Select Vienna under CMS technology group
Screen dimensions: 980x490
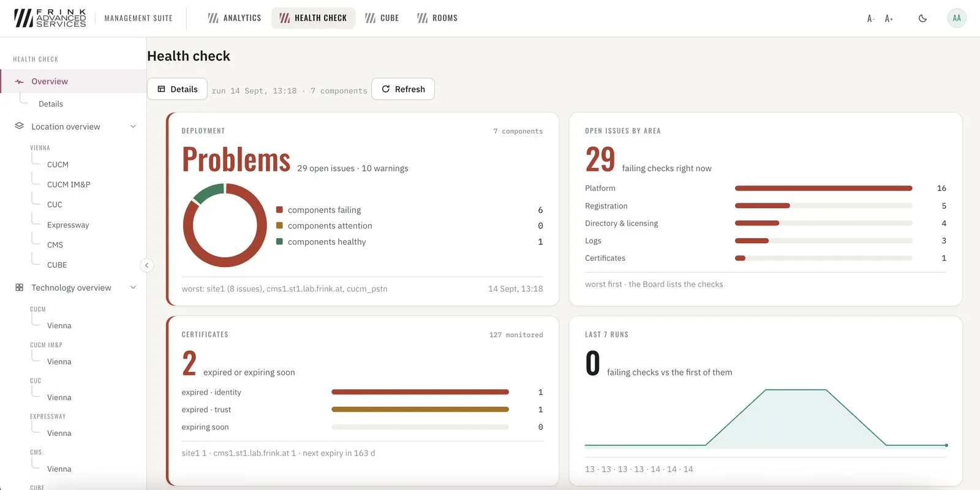click(59, 469)
